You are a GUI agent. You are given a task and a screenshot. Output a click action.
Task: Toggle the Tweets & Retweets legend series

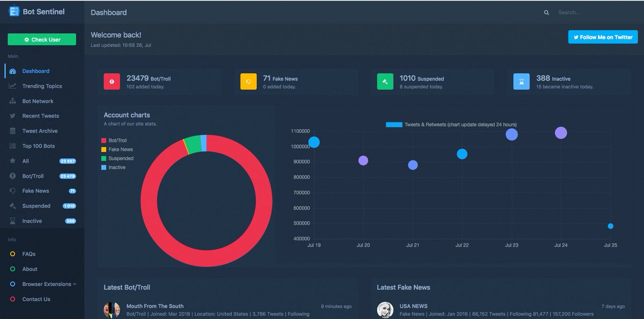(451, 125)
